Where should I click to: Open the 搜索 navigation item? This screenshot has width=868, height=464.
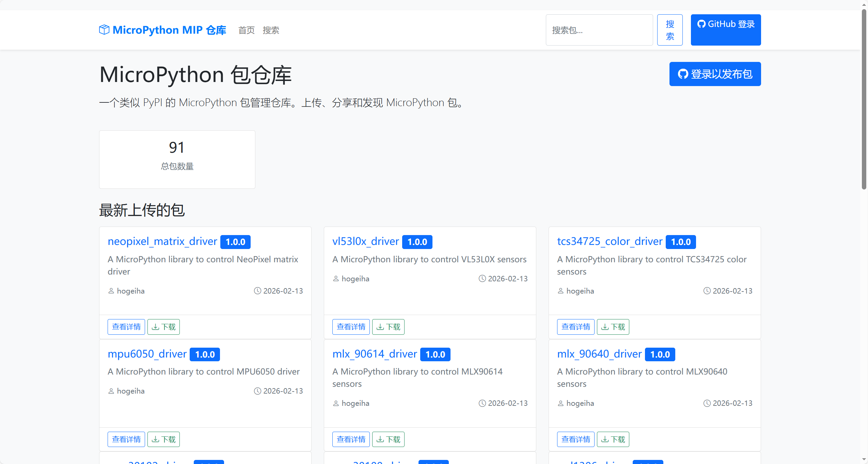coord(271,30)
